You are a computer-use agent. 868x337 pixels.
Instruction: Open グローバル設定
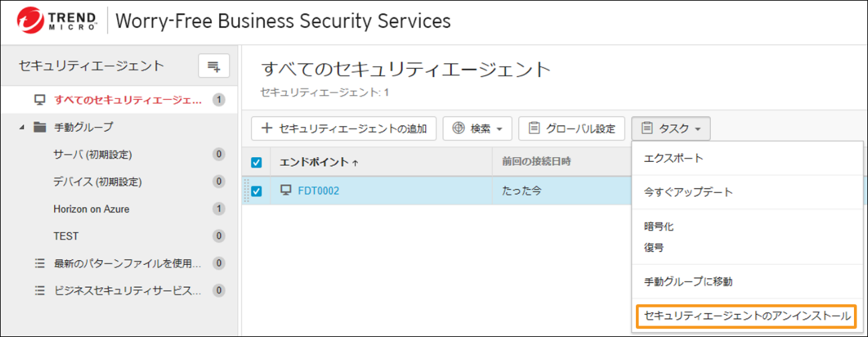(571, 128)
